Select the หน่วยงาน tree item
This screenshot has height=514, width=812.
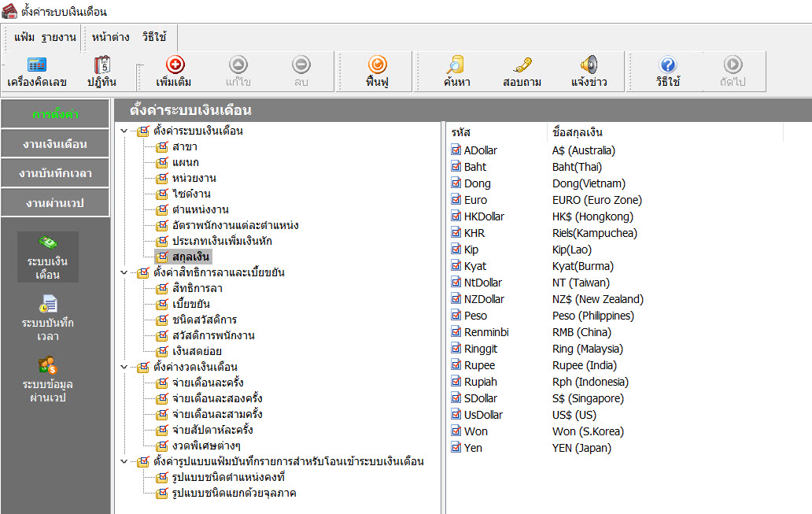tap(194, 178)
